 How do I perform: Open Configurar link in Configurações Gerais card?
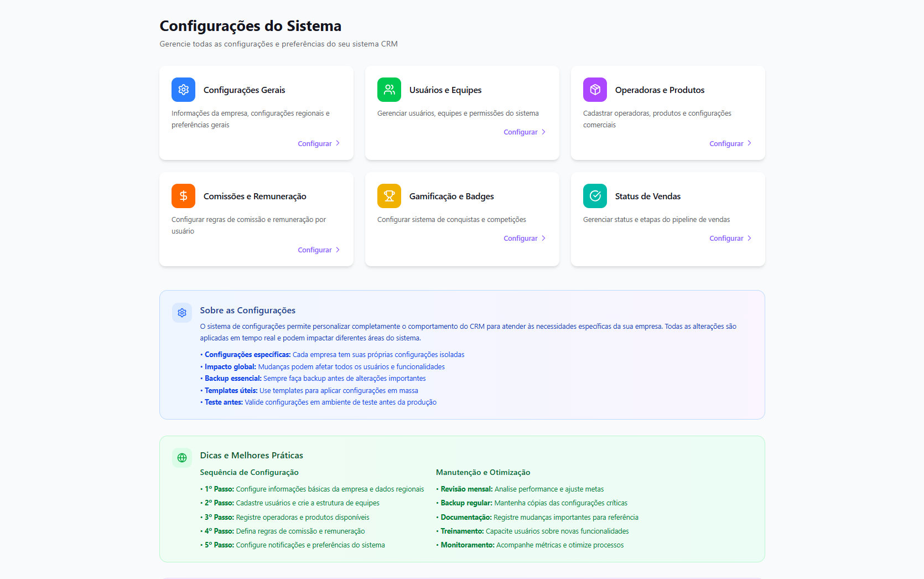pyautogui.click(x=315, y=143)
